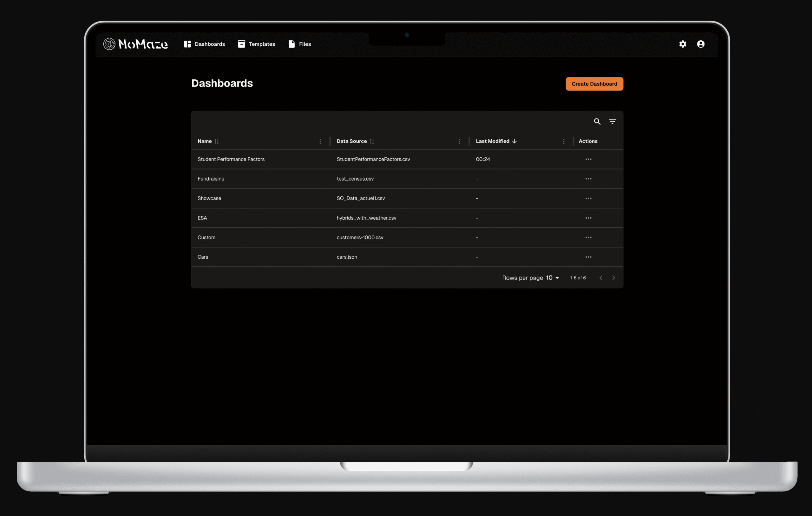This screenshot has width=812, height=516.
Task: Open Name column options menu
Action: (320, 142)
